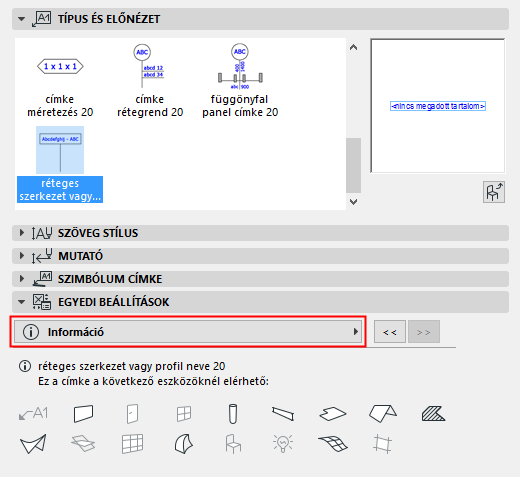Screen dimensions: 520x477
Task: Expand the SZÖVEG STÍLUS panel
Action: point(22,233)
